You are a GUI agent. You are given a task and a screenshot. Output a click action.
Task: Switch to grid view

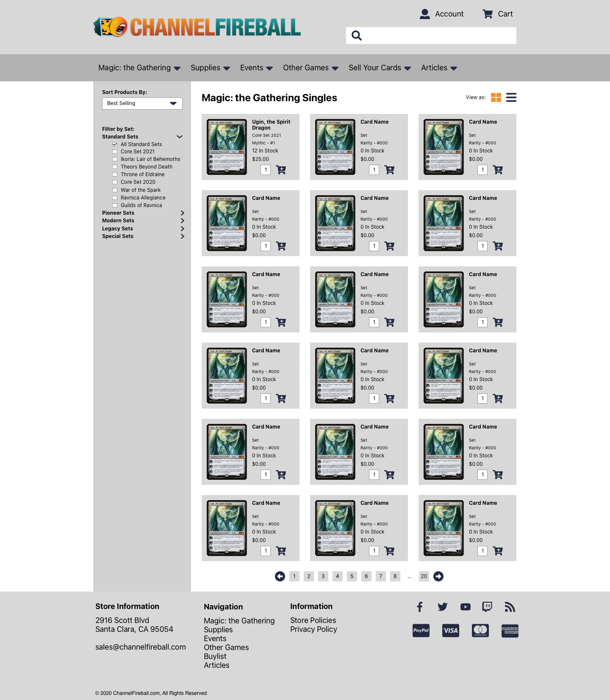(496, 97)
